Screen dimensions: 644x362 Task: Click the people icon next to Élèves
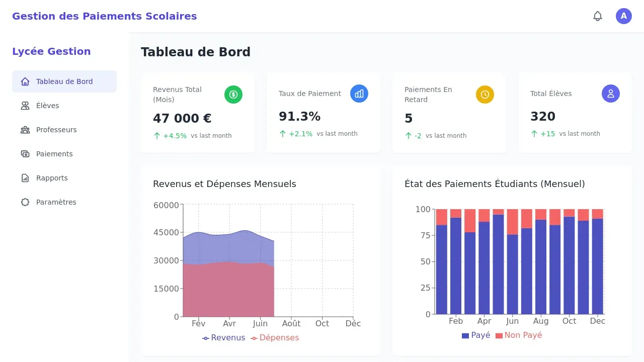[x=25, y=106]
